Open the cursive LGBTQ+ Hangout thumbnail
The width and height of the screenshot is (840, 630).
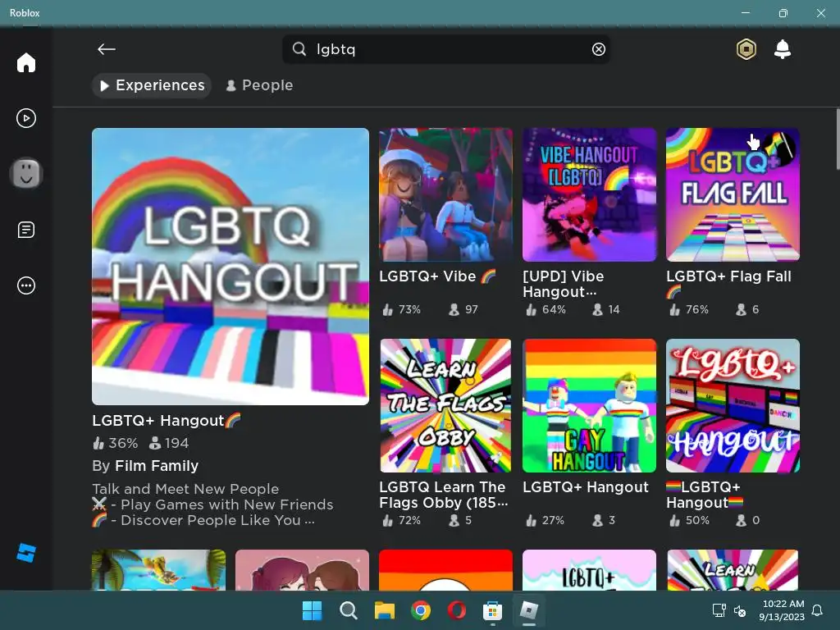[x=733, y=405]
